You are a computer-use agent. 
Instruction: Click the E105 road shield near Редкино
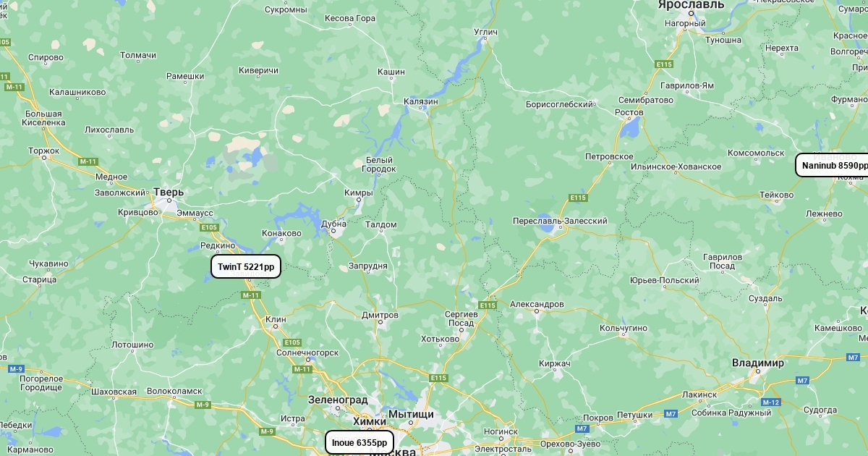(209, 227)
